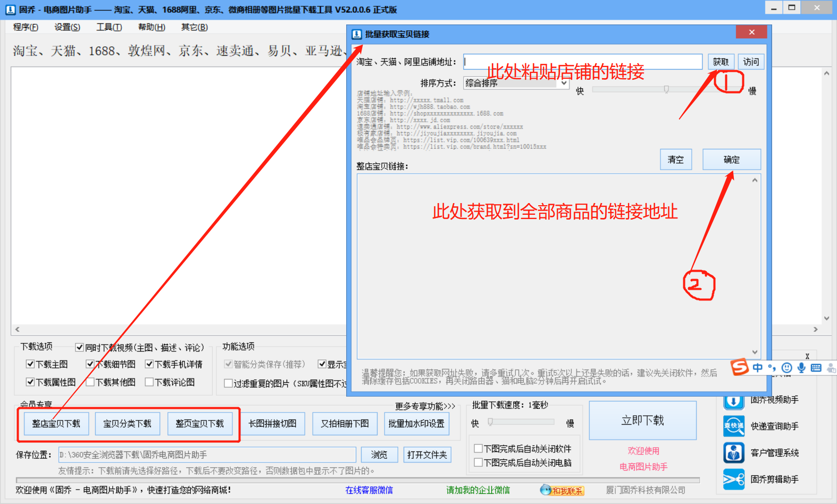Click up arrow of link list scrollbar
The image size is (837, 504).
[755, 181]
